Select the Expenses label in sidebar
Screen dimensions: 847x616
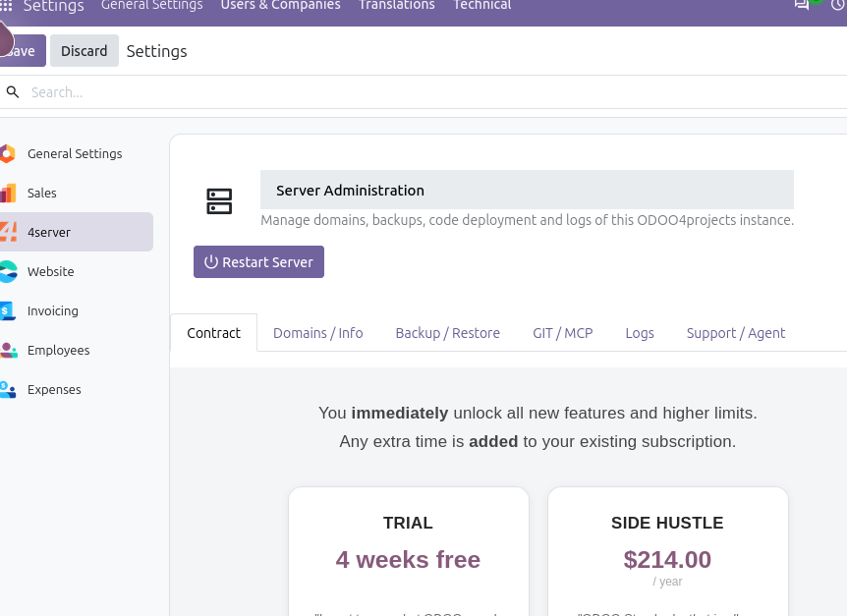54,390
